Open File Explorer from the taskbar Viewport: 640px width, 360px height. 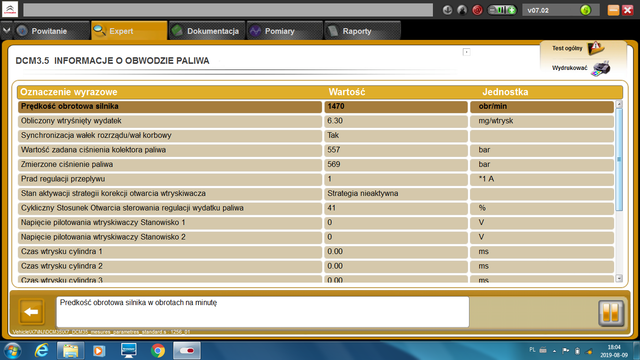[70, 351]
